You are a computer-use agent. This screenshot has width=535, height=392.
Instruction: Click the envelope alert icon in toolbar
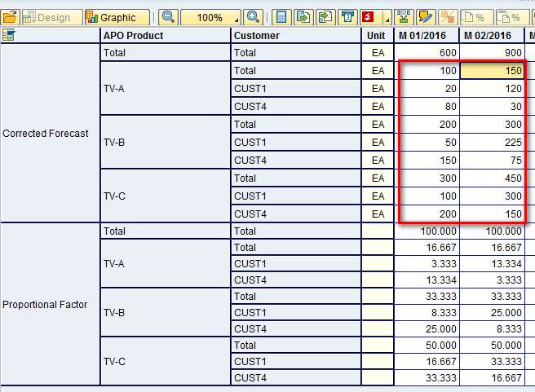347,17
